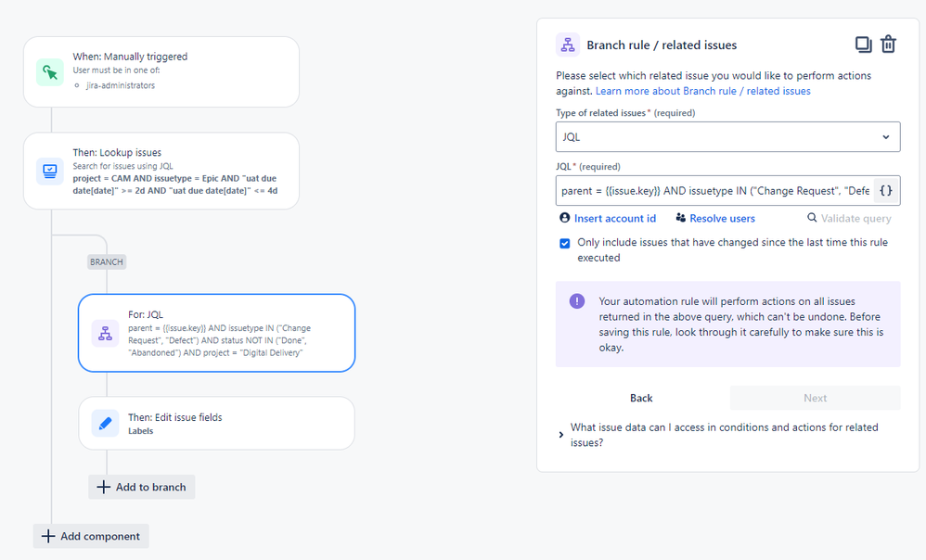Screen dimensions: 926x560
Task: Click the pencil icon for Edit issue fields
Action: pos(105,424)
